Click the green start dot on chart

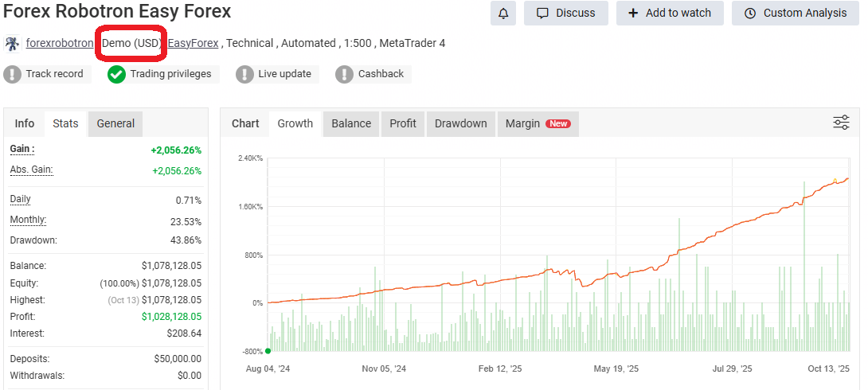[x=268, y=351]
